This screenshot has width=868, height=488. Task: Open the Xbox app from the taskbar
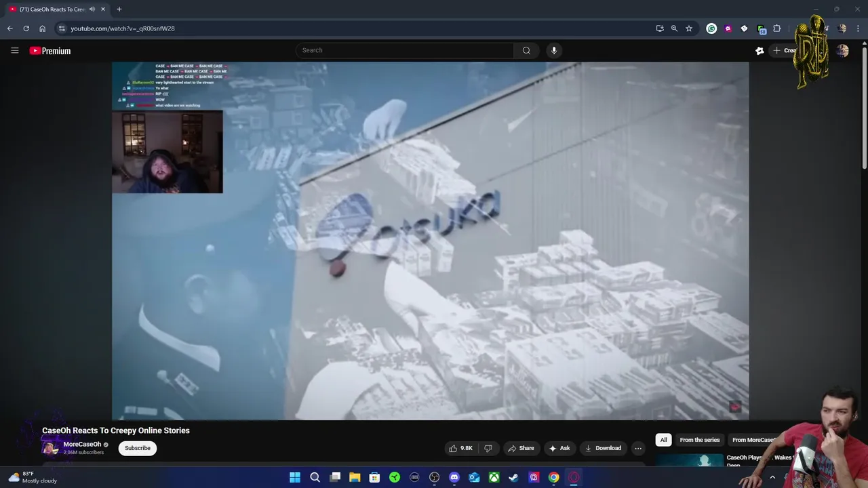coord(494,477)
